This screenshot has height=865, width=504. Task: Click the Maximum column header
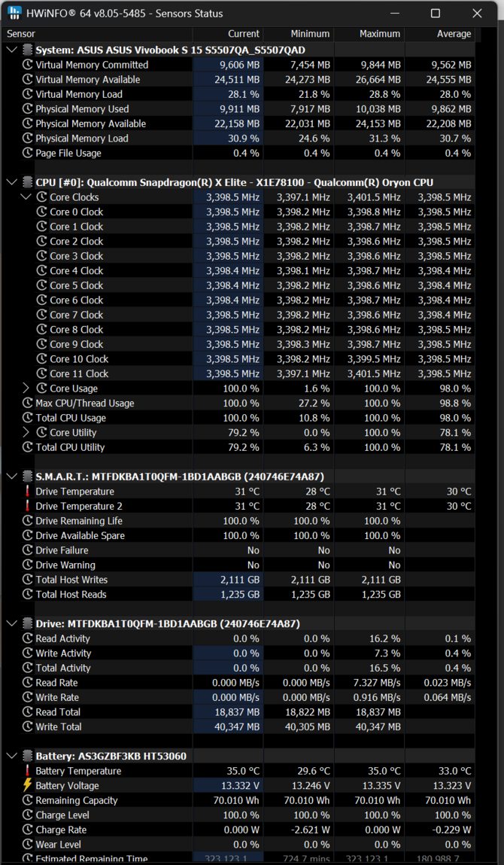[x=380, y=34]
